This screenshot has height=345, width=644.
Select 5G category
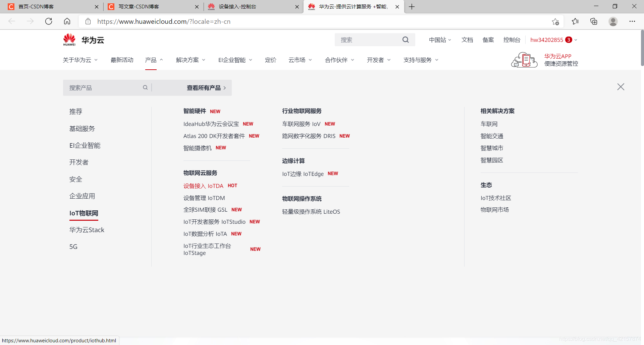point(73,247)
